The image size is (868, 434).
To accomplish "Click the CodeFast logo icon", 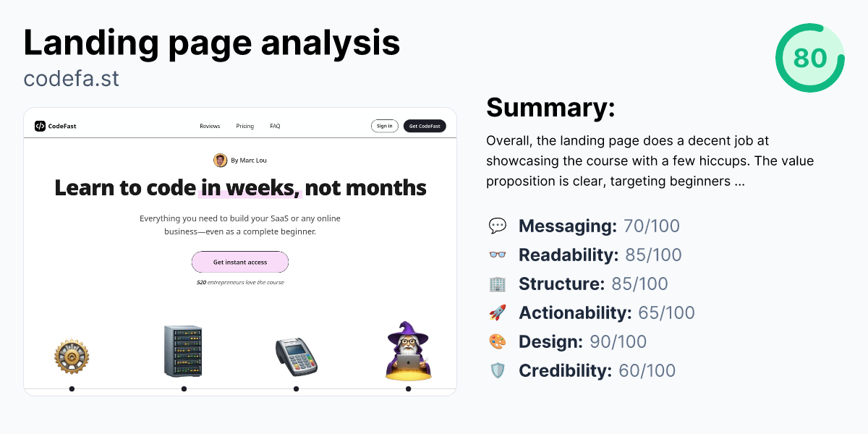I will 38,125.
